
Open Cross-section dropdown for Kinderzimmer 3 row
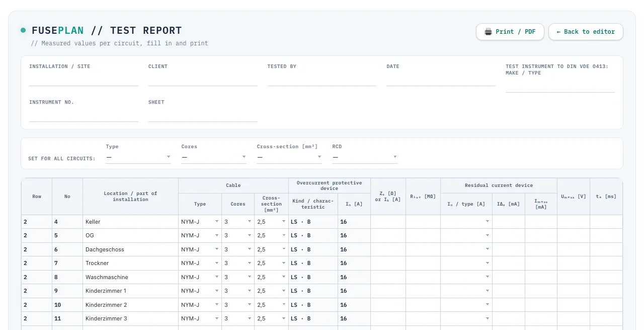click(271, 318)
